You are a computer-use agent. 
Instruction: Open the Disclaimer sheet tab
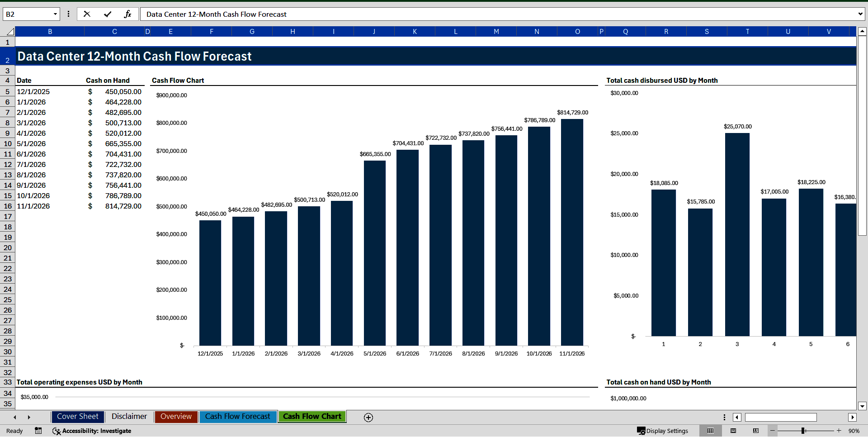129,417
